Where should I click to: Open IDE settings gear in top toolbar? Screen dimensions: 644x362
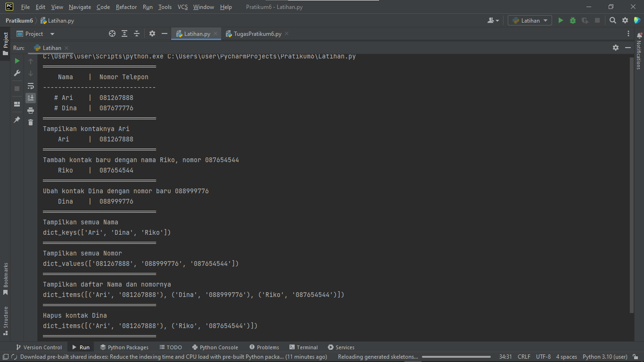(625, 20)
